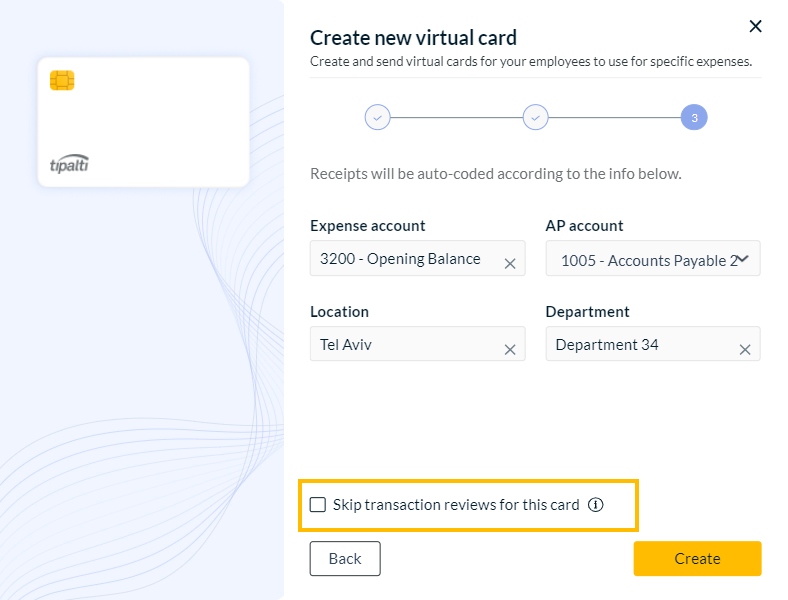This screenshot has height=600, width=788.
Task: Click the Skip transaction reviews label text
Action: pyautogui.click(x=456, y=505)
